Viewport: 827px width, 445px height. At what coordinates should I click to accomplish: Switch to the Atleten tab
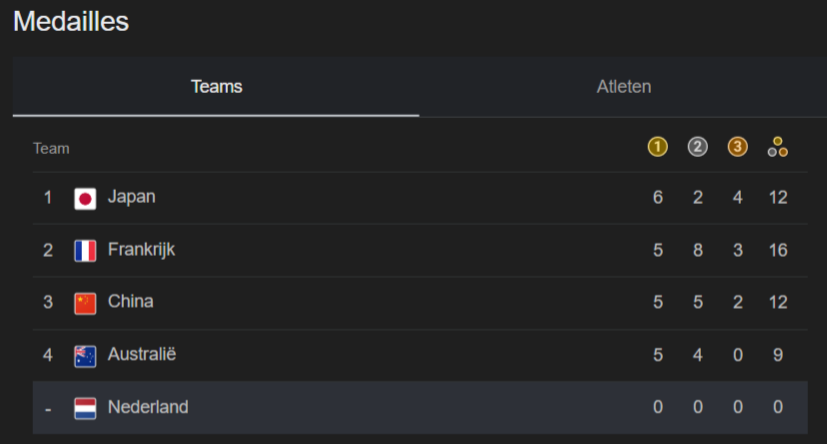(623, 87)
